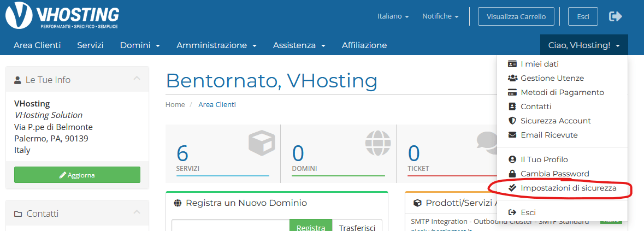Viewport: 644px width, 231px height.
Task: Select Il Tuo Profilo menu entry
Action: click(562, 159)
